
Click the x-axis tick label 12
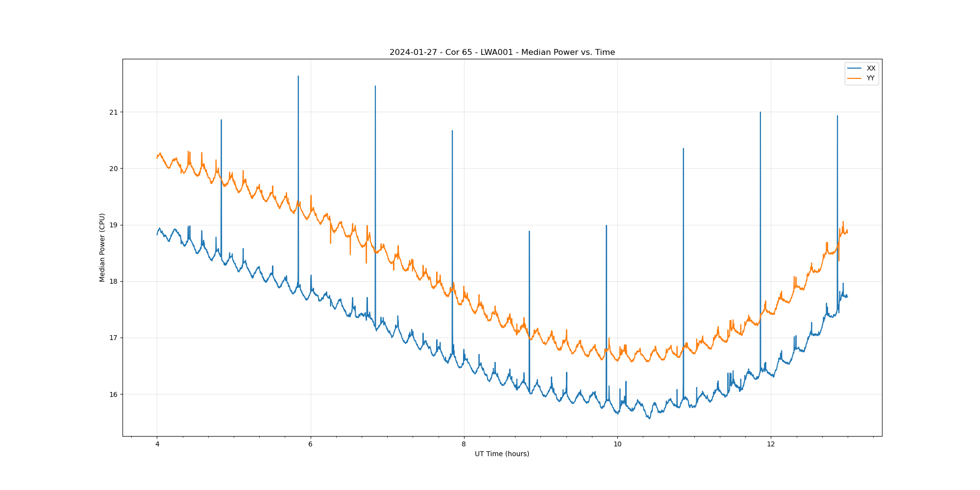(771, 444)
